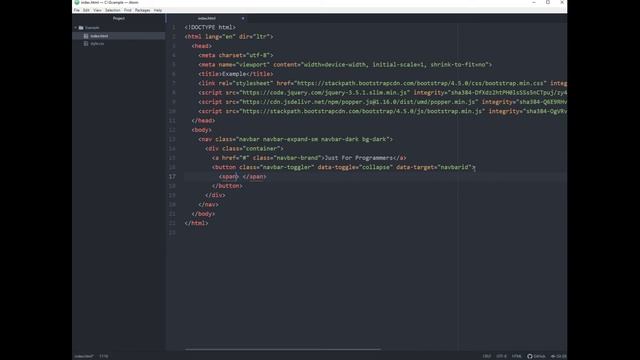Viewport: 640px width, 360px height.
Task: Open the Find menu
Action: pyautogui.click(x=128, y=10)
